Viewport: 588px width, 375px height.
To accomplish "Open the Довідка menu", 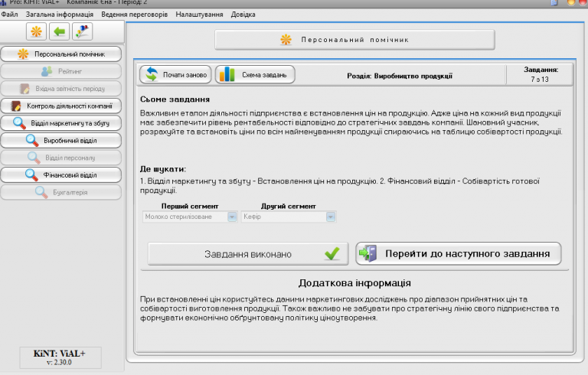I will click(x=243, y=15).
